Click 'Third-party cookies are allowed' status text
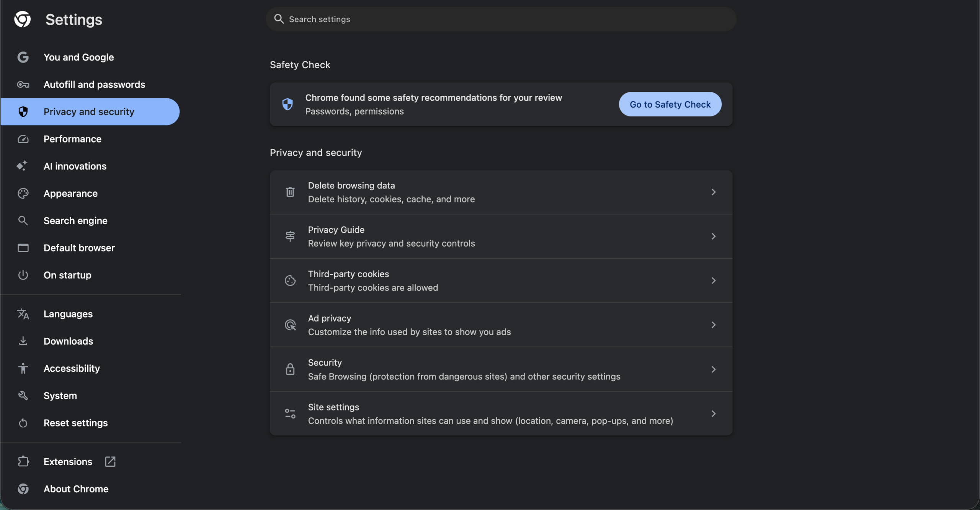 373,288
